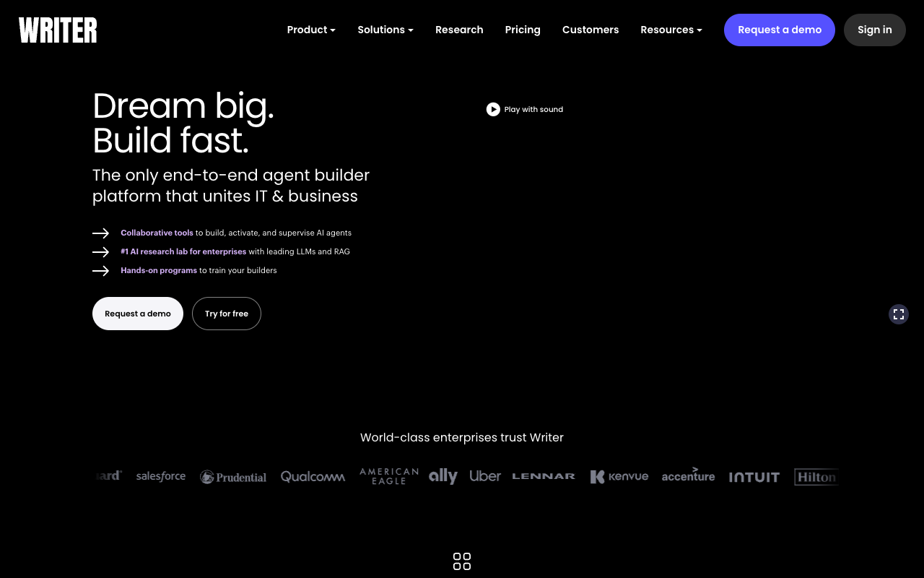Image resolution: width=924 pixels, height=578 pixels.
Task: Click the Uber logo
Action: [485, 476]
